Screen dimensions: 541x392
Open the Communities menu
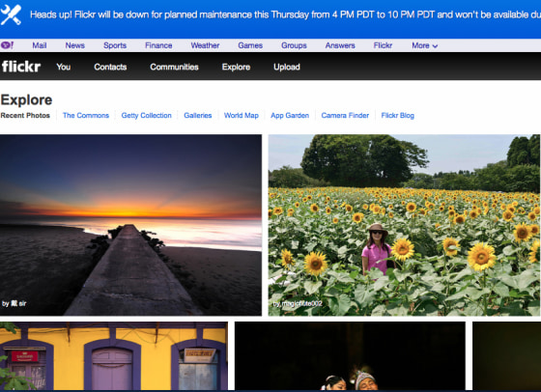click(x=174, y=67)
